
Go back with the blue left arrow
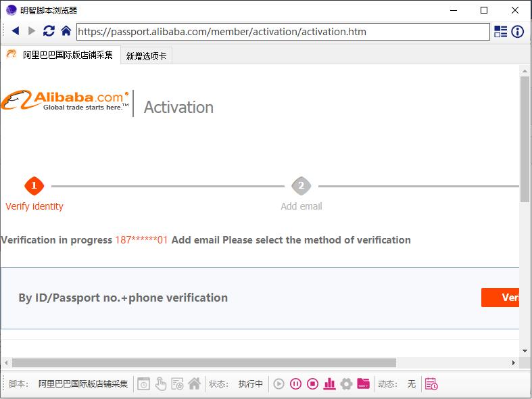16,31
